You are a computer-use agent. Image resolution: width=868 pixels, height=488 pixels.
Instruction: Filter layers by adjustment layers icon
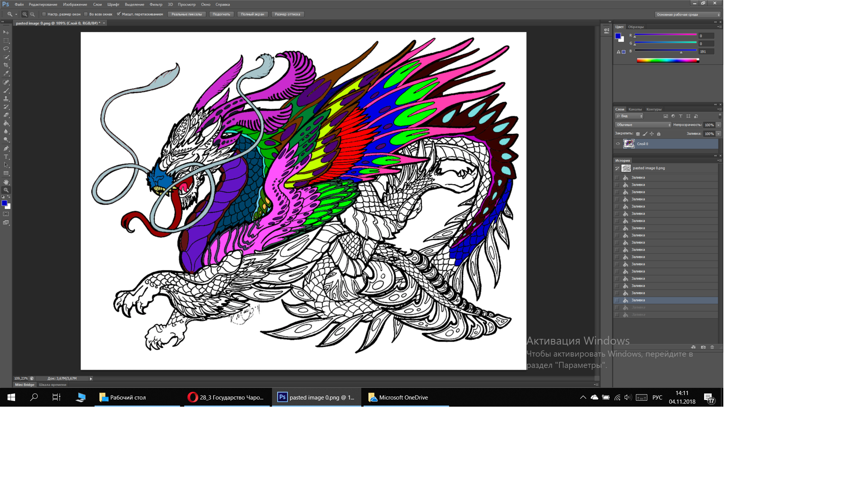click(x=673, y=116)
